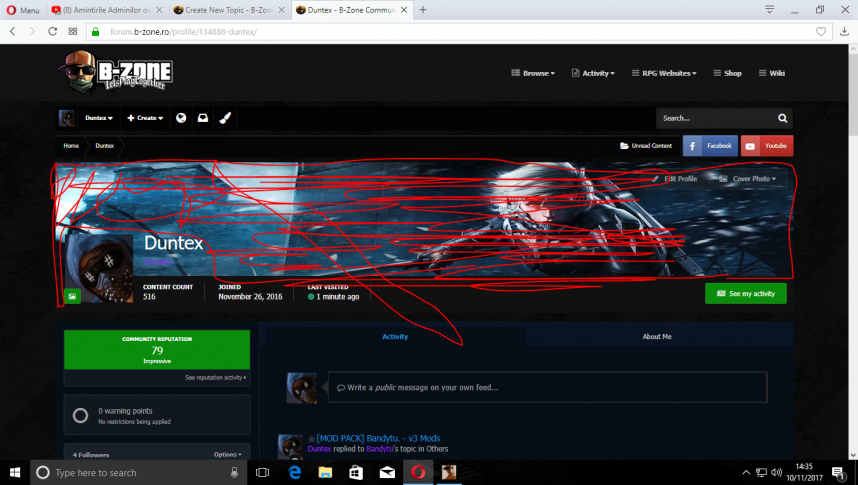Open the Windows Start menu
This screenshot has height=485, width=858.
(15, 472)
